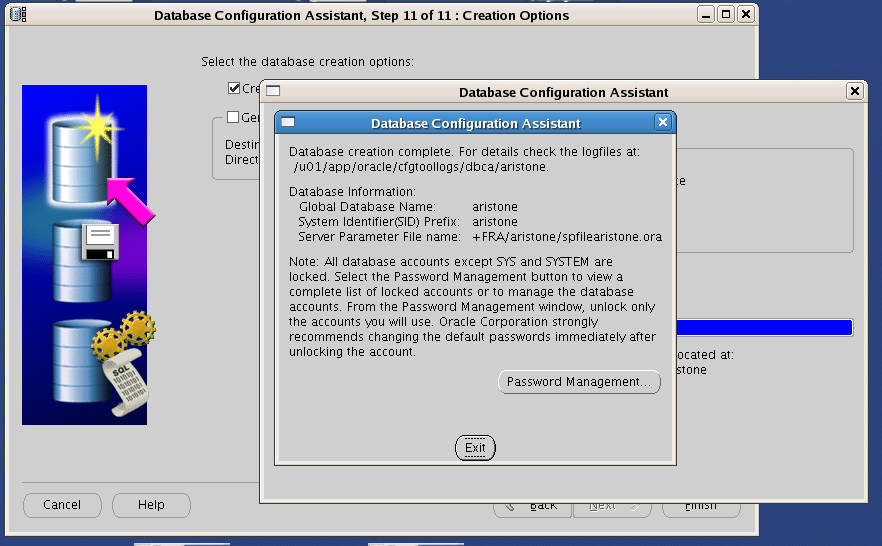Click the new database star icon in sidebar image
882x546 pixels.
point(84,155)
